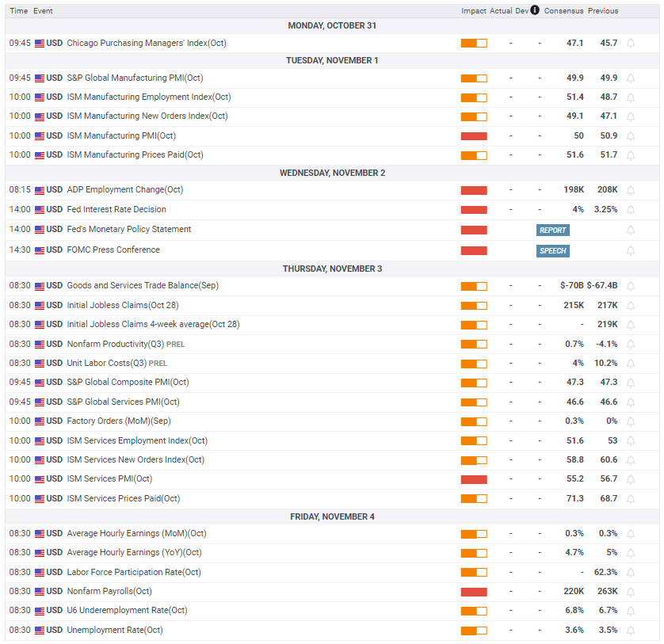Click the Impact column header
664x644 pixels.
(x=474, y=10)
